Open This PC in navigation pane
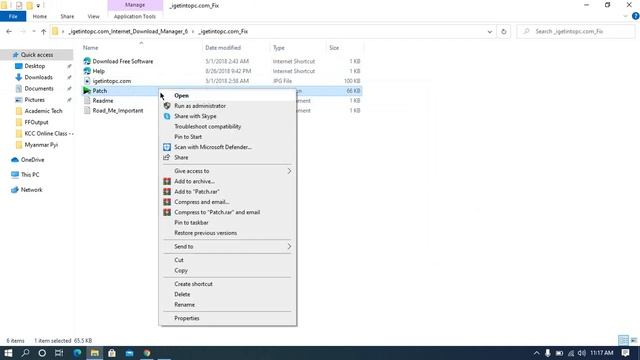640x360 pixels. click(30, 175)
